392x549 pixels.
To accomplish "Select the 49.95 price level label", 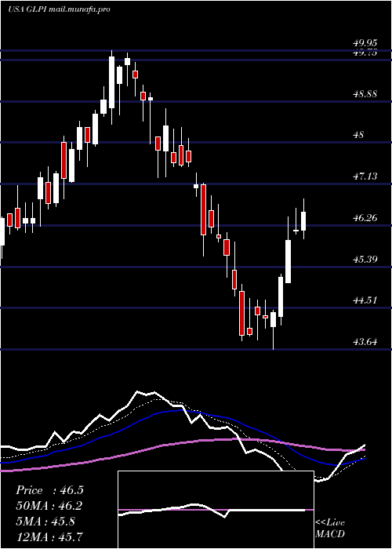I will coord(365,43).
